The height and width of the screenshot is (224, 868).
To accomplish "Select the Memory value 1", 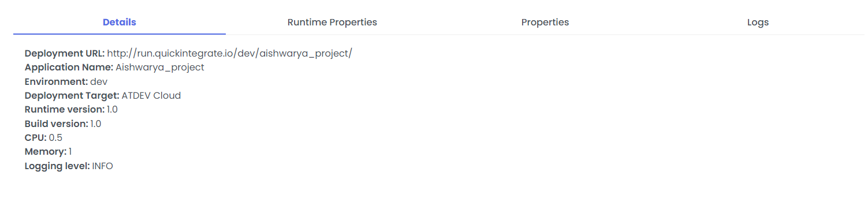I will [x=70, y=151].
